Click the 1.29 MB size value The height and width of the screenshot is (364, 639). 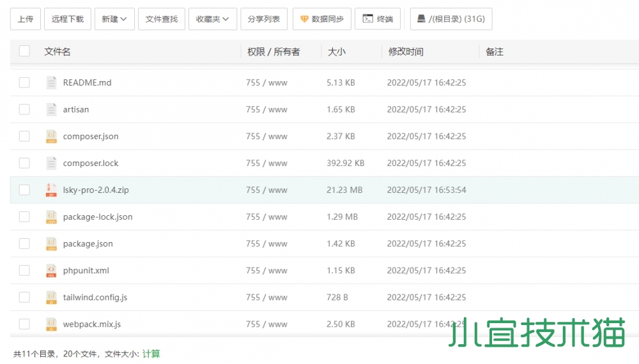343,217
